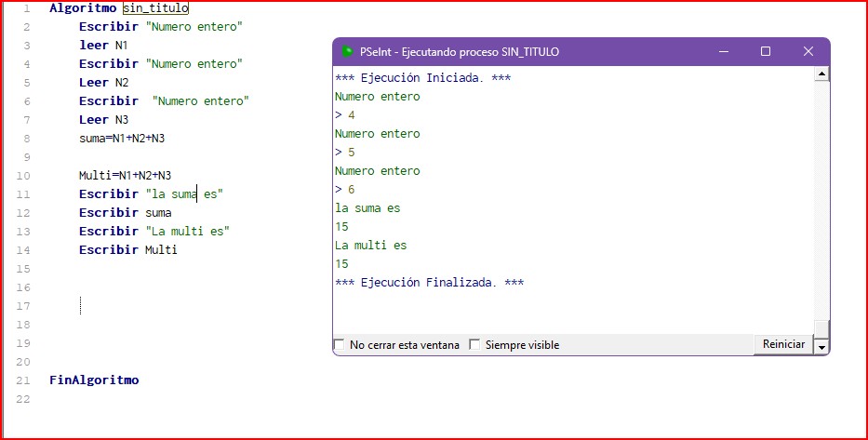Click line number 10 in the margin

pos(24,176)
